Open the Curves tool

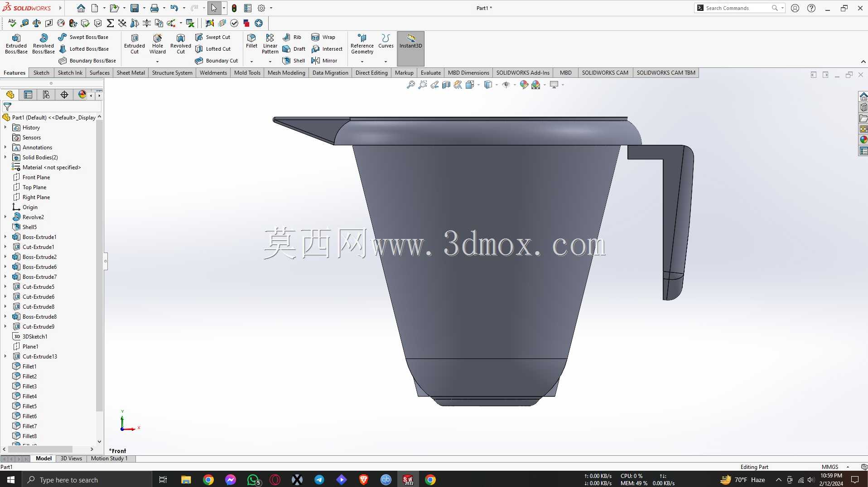point(386,41)
